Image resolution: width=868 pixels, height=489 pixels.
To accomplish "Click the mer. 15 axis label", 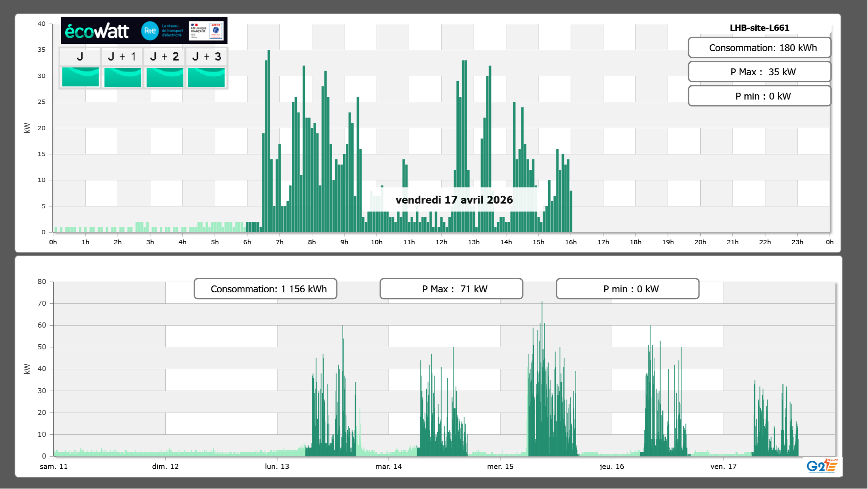I will pos(500,466).
